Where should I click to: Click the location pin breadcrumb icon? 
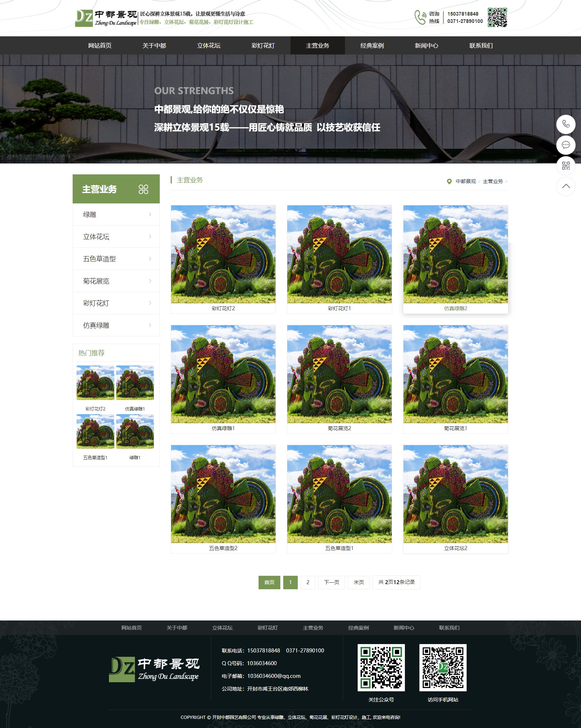pos(449,182)
